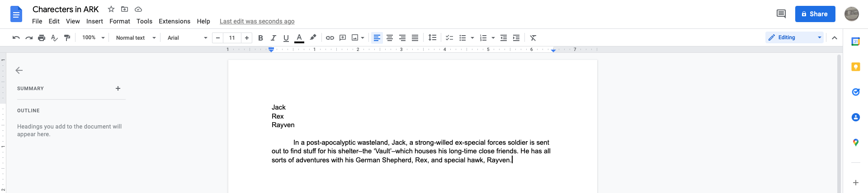Image resolution: width=868 pixels, height=193 pixels.
Task: Open the Insert menu
Action: [x=94, y=21]
